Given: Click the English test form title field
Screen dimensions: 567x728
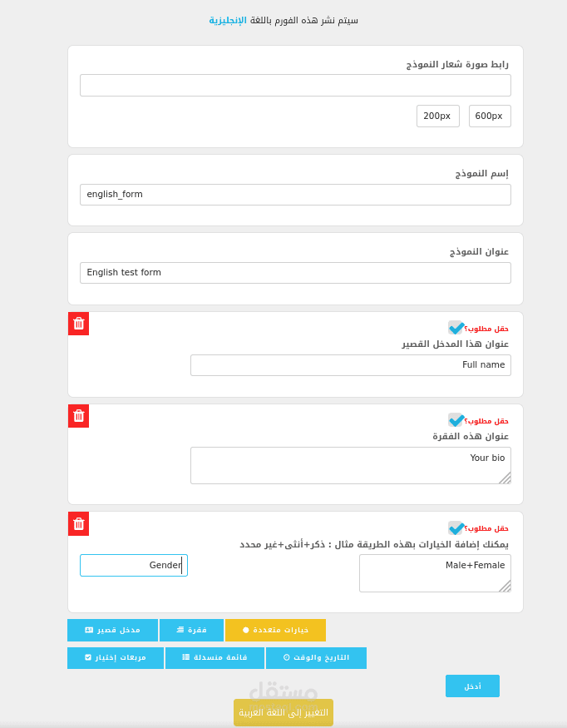Looking at the screenshot, I should [296, 273].
